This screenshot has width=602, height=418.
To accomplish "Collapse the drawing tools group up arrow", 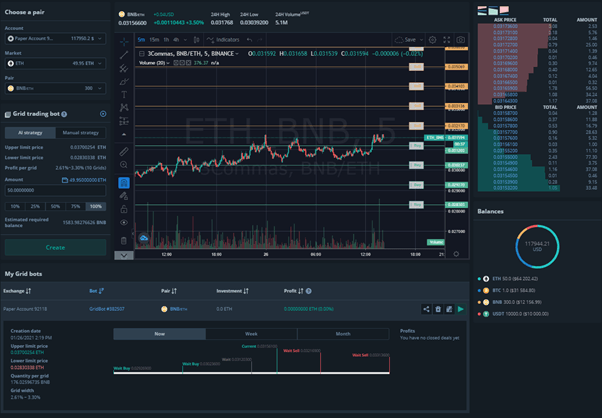I will tap(124, 135).
